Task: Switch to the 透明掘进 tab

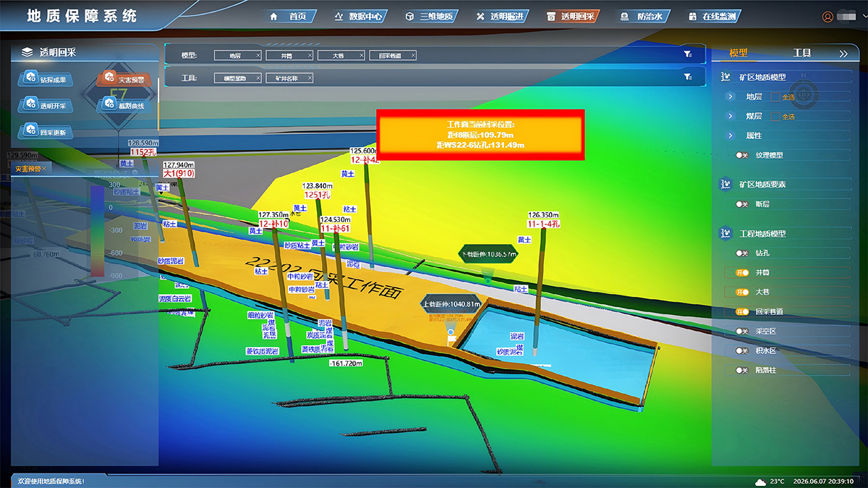Action: (x=501, y=16)
